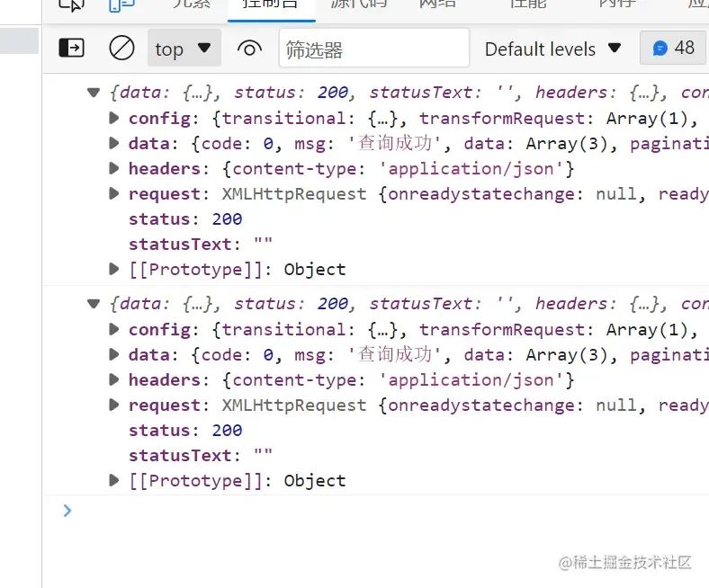
Task: Expand data property in the first response
Action: click(113, 143)
